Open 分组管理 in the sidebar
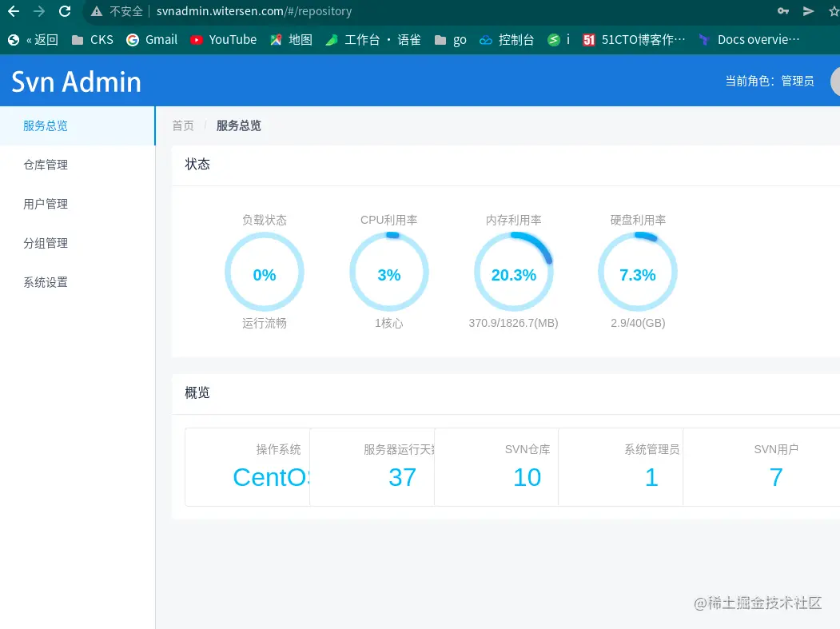 [78, 243]
